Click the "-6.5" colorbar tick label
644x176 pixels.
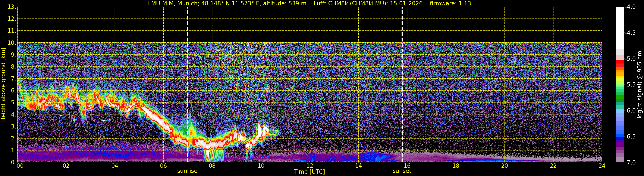(630, 137)
